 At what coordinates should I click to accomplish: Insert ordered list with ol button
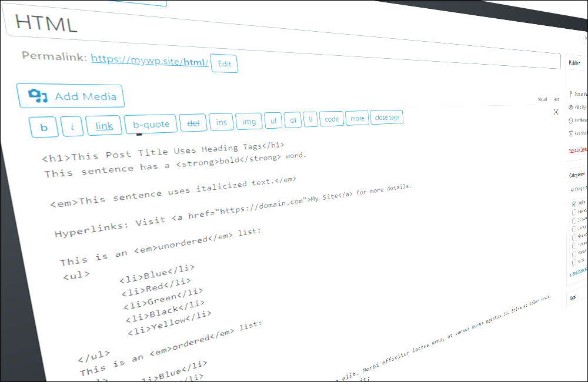[x=292, y=120]
